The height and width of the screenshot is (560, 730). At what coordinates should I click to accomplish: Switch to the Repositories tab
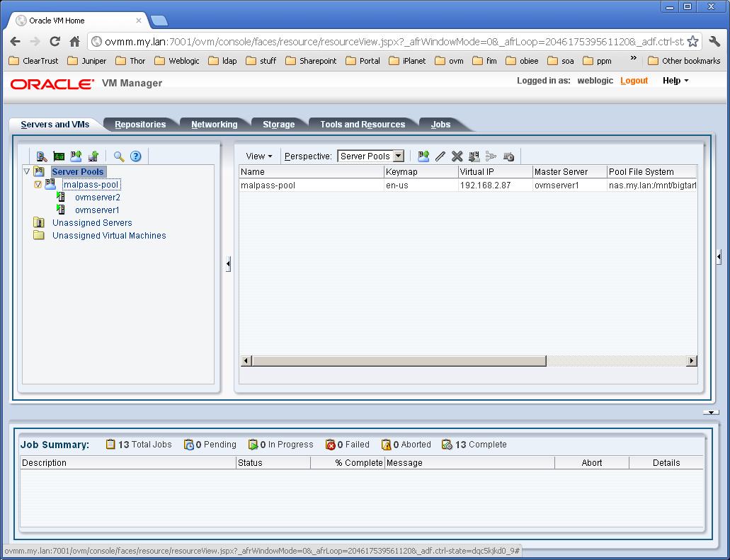(x=140, y=125)
